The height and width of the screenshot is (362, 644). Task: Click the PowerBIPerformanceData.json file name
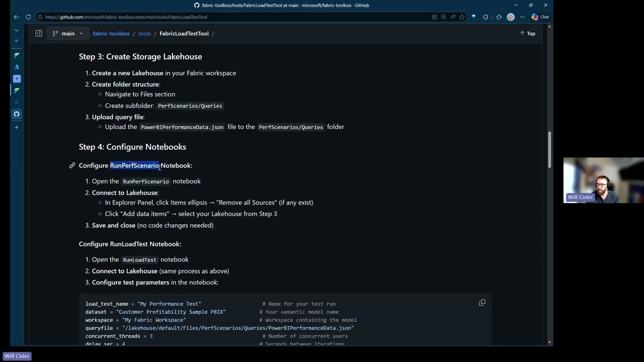click(182, 127)
